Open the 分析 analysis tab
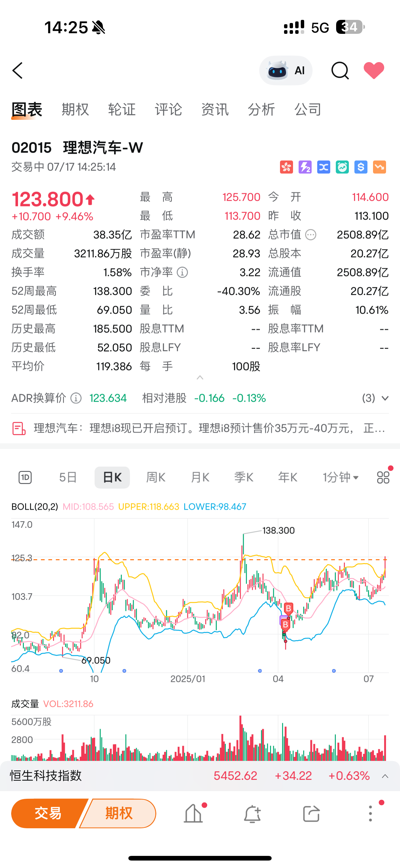 (261, 110)
